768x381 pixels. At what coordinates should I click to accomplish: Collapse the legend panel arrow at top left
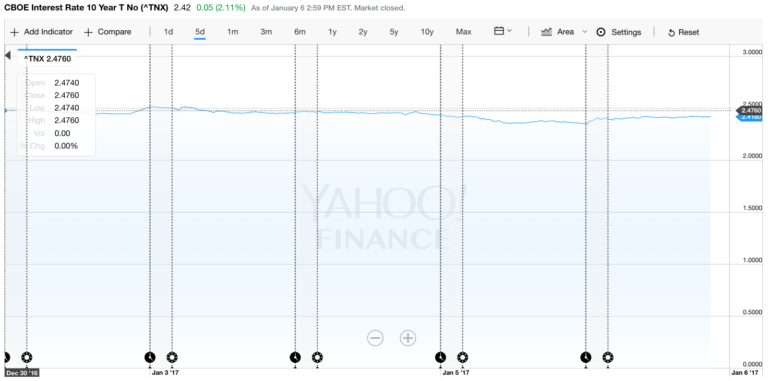pos(7,55)
